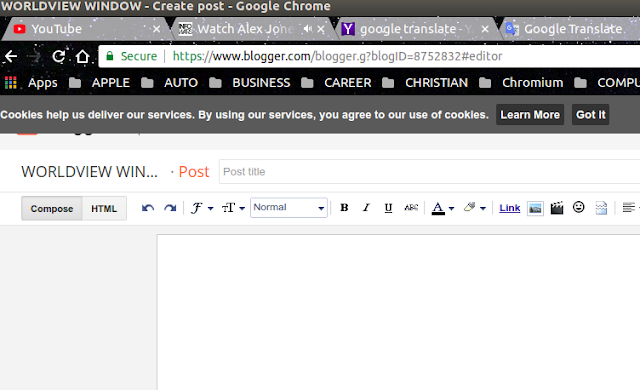
Task: Dismiss cookie notice with Got it
Action: click(x=590, y=115)
